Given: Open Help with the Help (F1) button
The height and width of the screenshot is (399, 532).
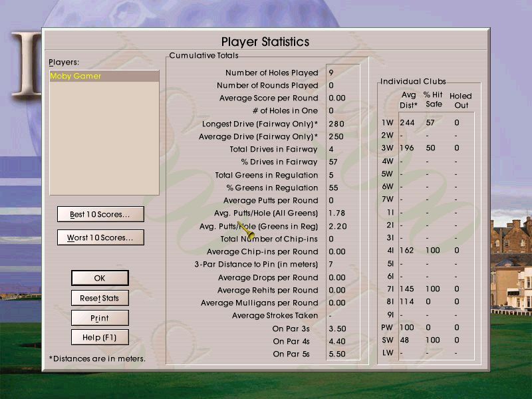Looking at the screenshot, I should pyautogui.click(x=100, y=337).
